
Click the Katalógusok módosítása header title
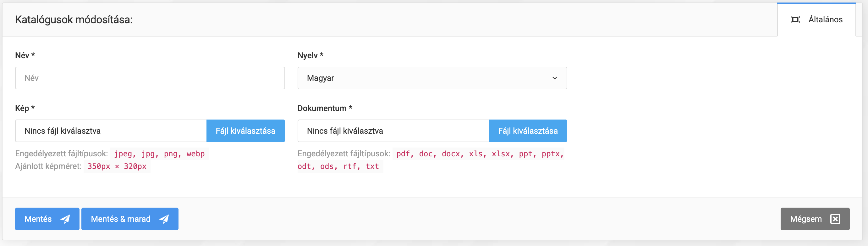pyautogui.click(x=74, y=20)
